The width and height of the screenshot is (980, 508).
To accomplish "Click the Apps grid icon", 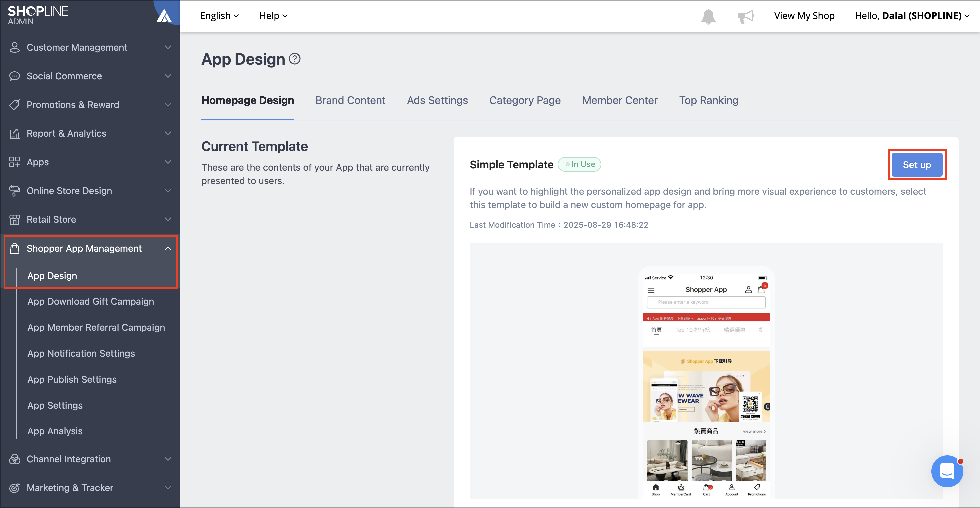I will point(14,162).
